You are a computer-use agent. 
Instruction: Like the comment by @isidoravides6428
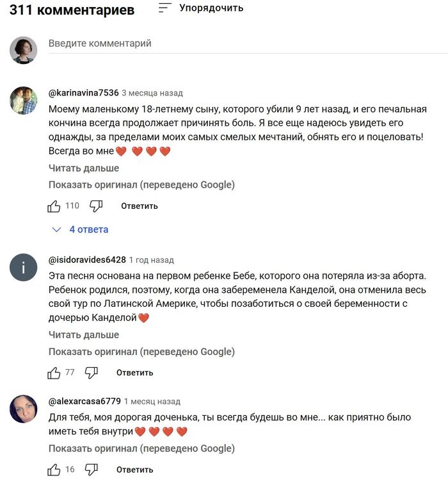click(54, 372)
